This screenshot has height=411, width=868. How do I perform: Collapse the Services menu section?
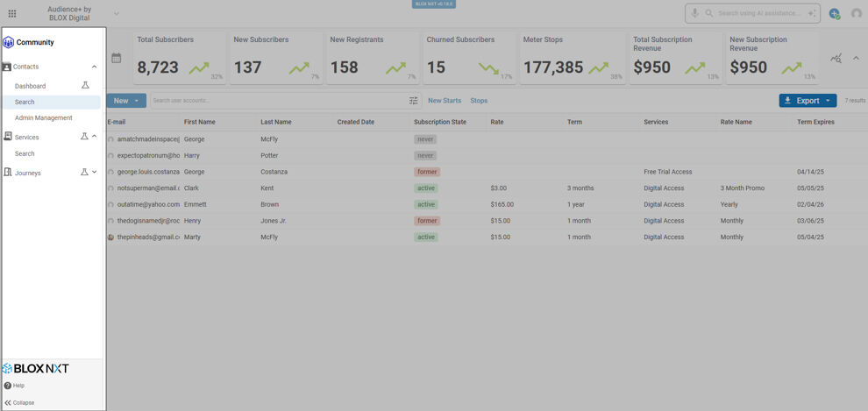pos(94,136)
